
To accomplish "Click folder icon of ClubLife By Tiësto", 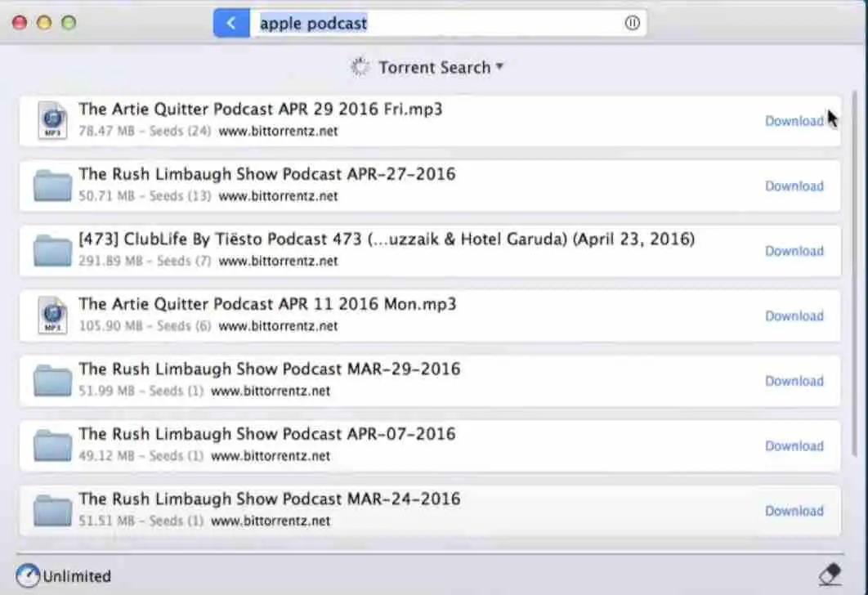I will click(52, 250).
